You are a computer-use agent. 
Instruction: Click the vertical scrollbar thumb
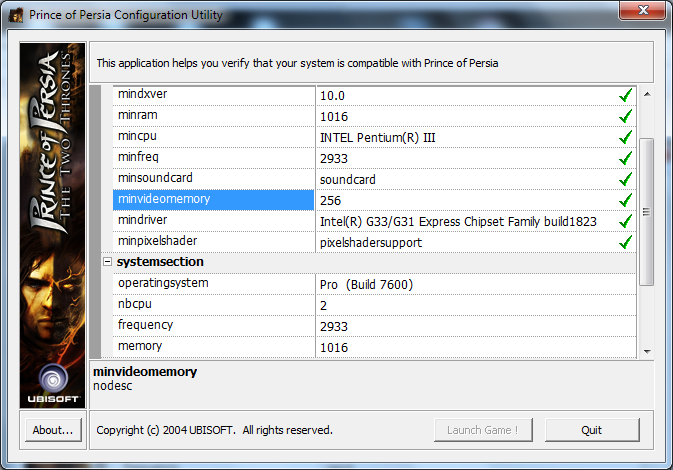coord(646,212)
